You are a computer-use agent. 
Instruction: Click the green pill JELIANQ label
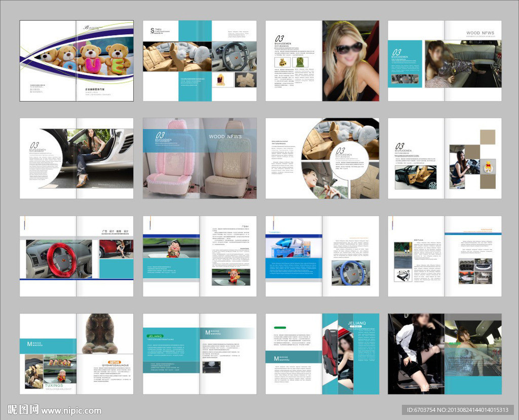pos(155,336)
